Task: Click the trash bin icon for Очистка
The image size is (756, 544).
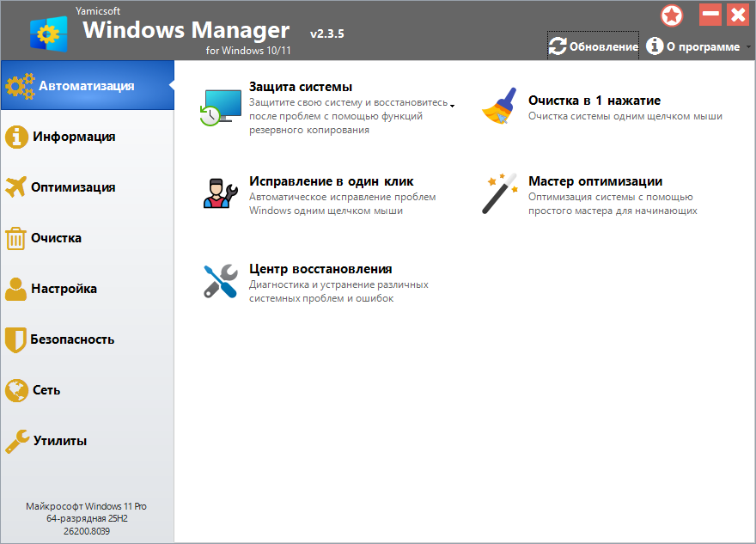Action: [x=16, y=238]
